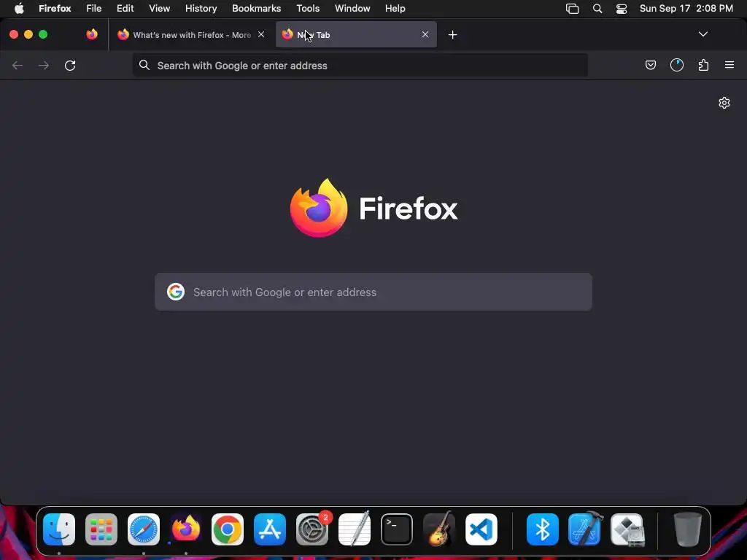
Task: Open the Firefox hamburger application menu
Action: point(729,65)
